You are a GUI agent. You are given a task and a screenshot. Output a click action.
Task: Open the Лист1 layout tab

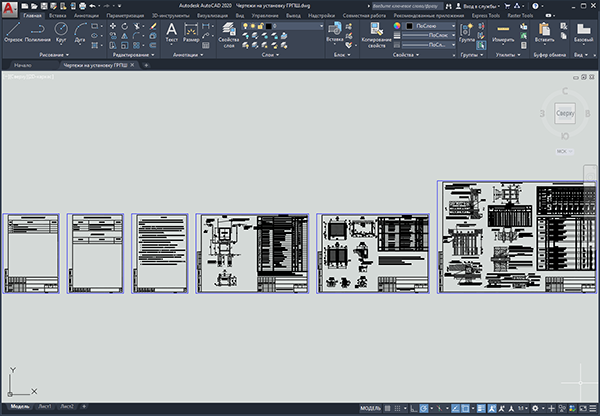(x=45, y=406)
